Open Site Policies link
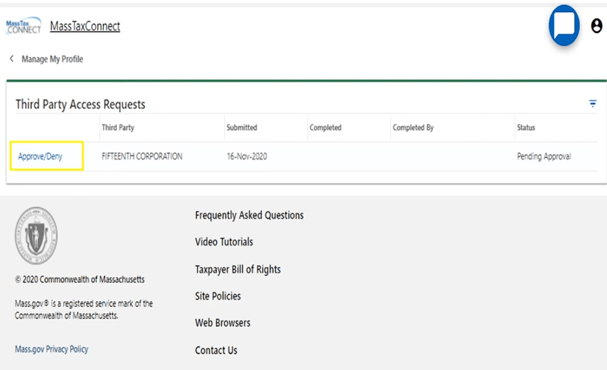The image size is (607, 370). 218,296
